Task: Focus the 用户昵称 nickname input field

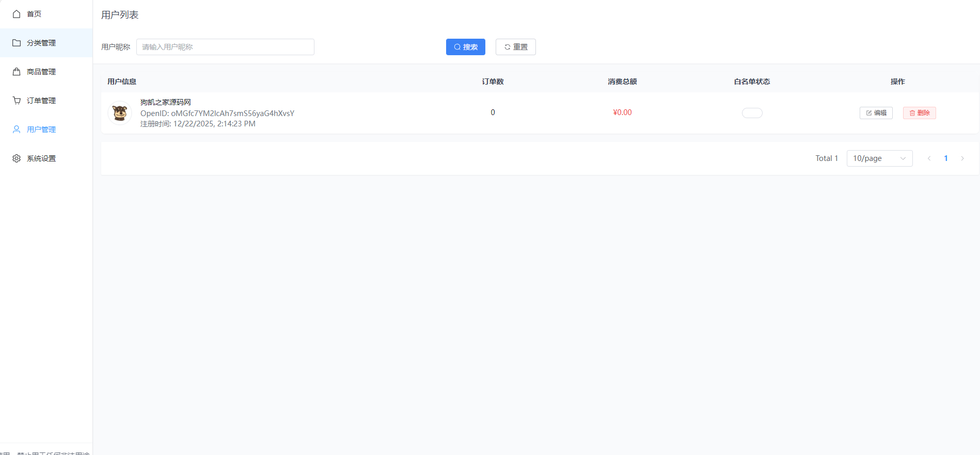Action: click(x=225, y=47)
